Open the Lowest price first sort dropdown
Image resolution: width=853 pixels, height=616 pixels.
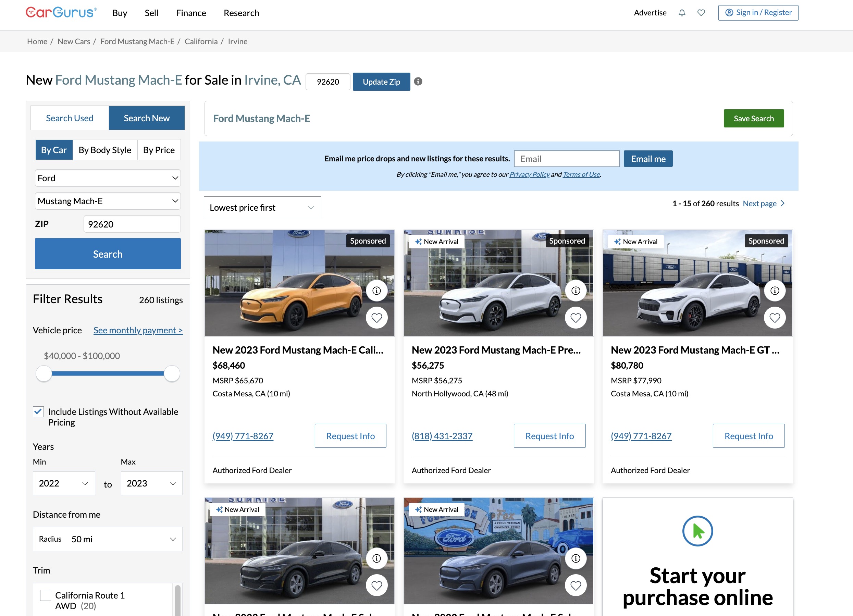pyautogui.click(x=262, y=207)
